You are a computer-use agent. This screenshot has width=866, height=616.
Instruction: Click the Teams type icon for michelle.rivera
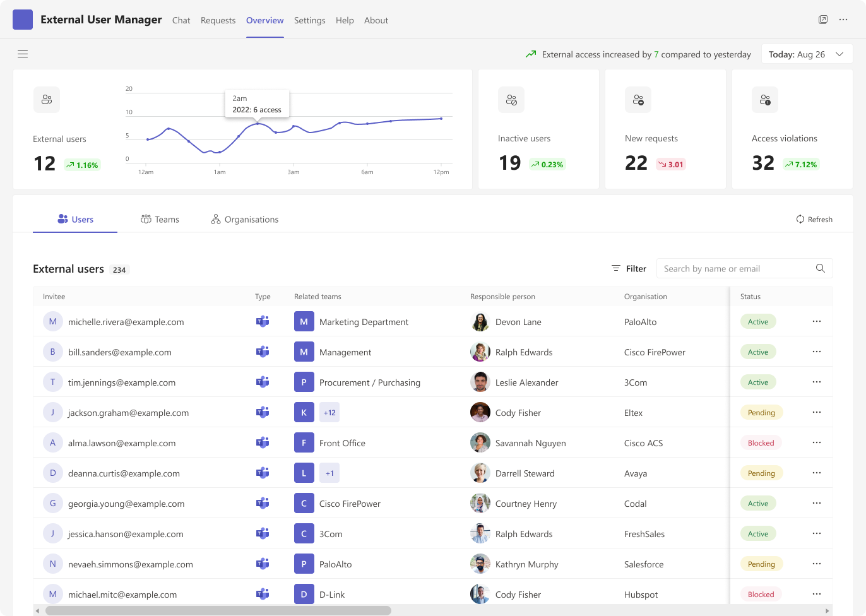pyautogui.click(x=263, y=321)
